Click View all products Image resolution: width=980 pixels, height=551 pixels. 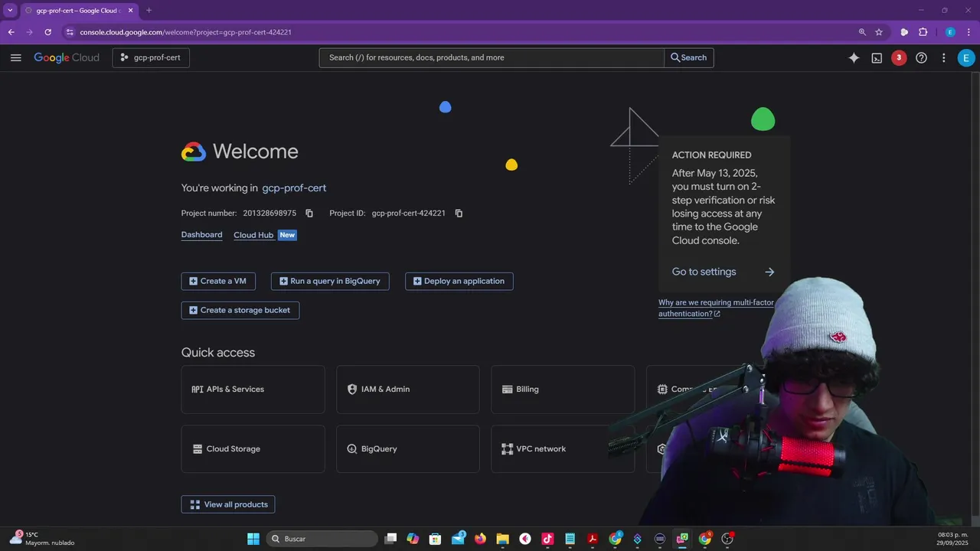(x=228, y=504)
